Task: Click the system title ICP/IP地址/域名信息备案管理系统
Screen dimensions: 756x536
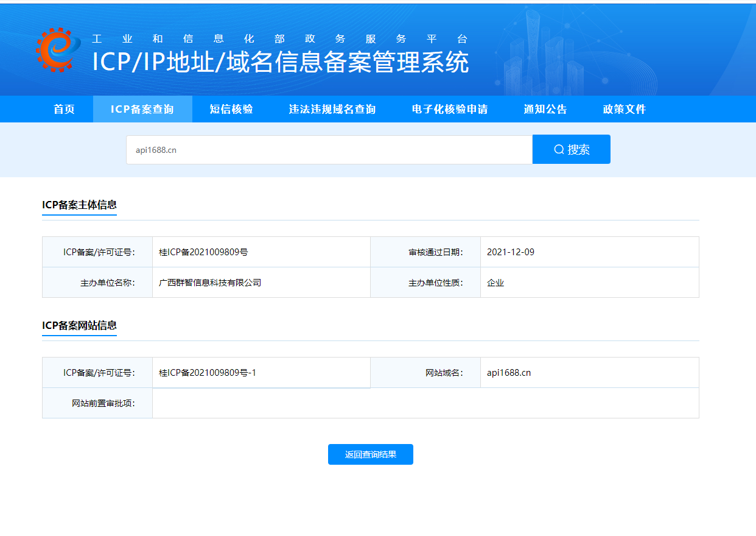Action: pyautogui.click(x=281, y=63)
